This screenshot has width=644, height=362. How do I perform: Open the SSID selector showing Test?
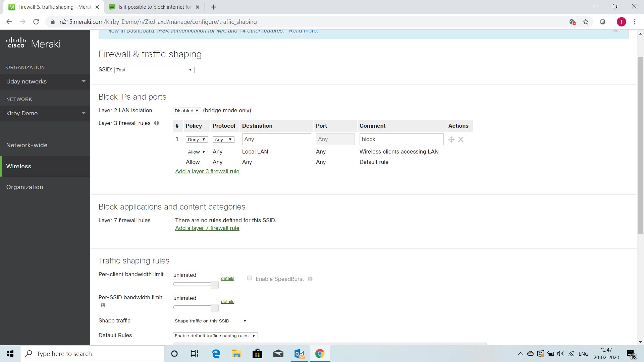click(154, 70)
